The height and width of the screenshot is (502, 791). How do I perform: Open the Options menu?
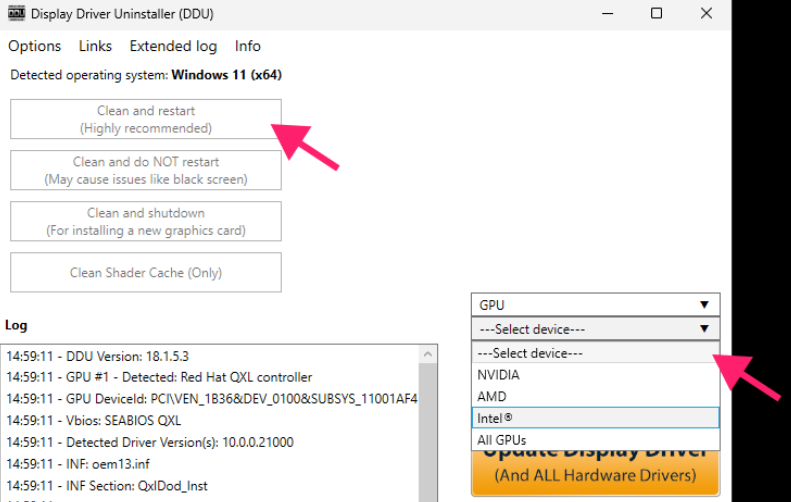pyautogui.click(x=34, y=46)
